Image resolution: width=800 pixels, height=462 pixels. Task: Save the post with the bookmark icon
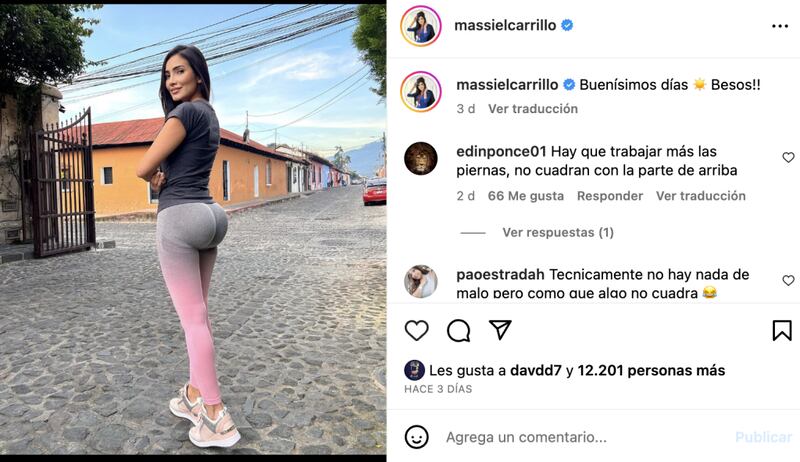tap(782, 330)
